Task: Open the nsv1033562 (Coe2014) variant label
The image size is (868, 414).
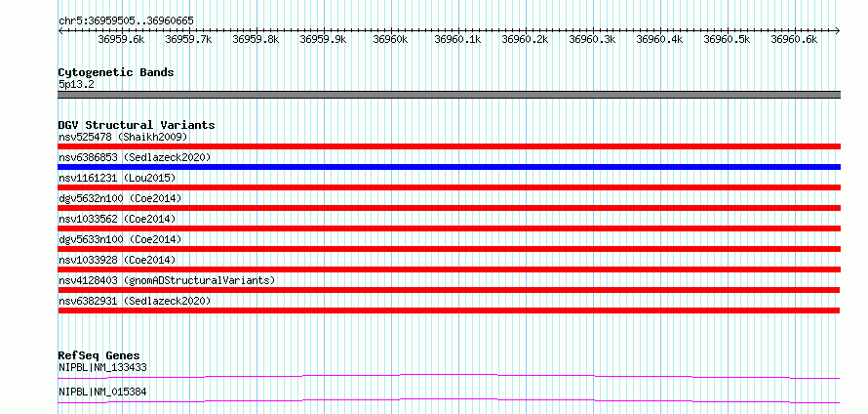Action: pyautogui.click(x=117, y=219)
